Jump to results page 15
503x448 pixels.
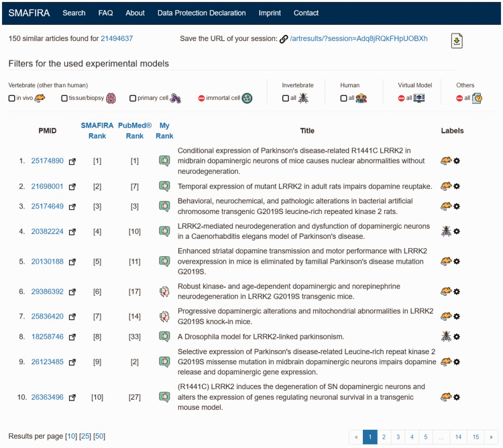coord(476,437)
